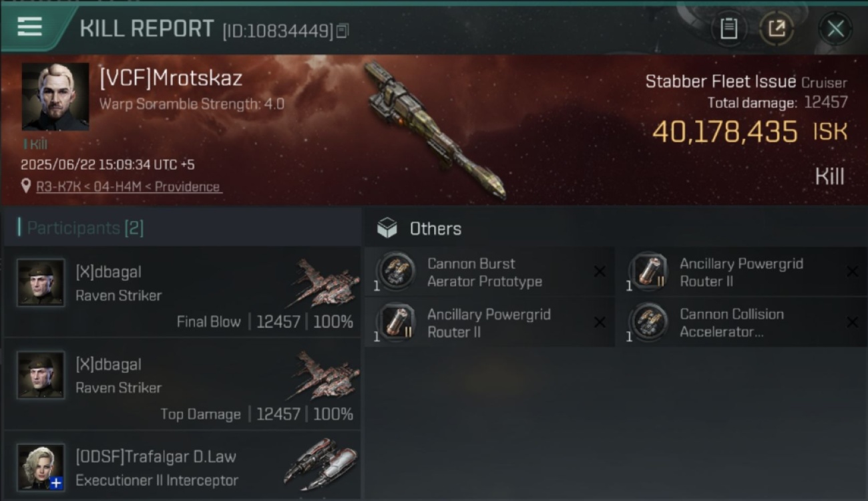This screenshot has width=868, height=501.
Task: Share the kill report externally
Action: coord(777,29)
